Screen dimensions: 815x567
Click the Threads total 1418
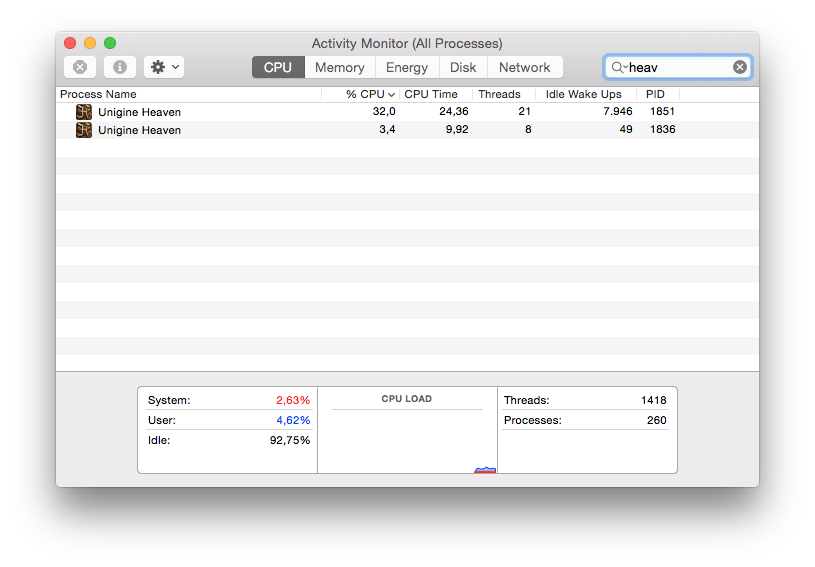(653, 400)
